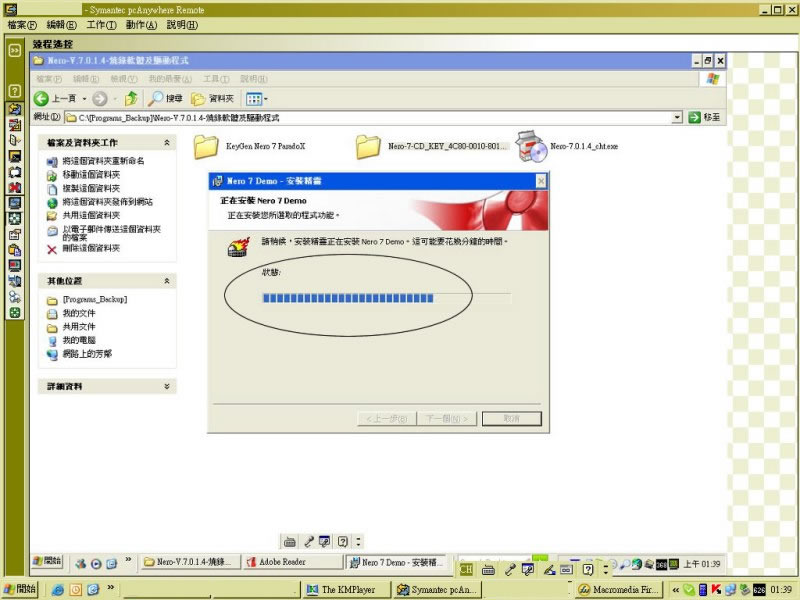
Task: Click the local Start (開始) button
Action: (20, 589)
